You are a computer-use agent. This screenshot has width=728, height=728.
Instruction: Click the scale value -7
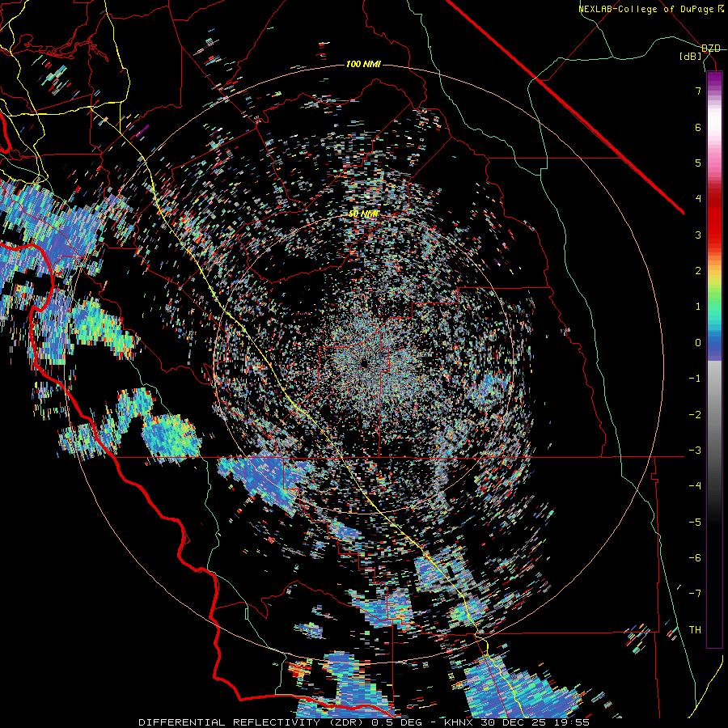pos(695,594)
